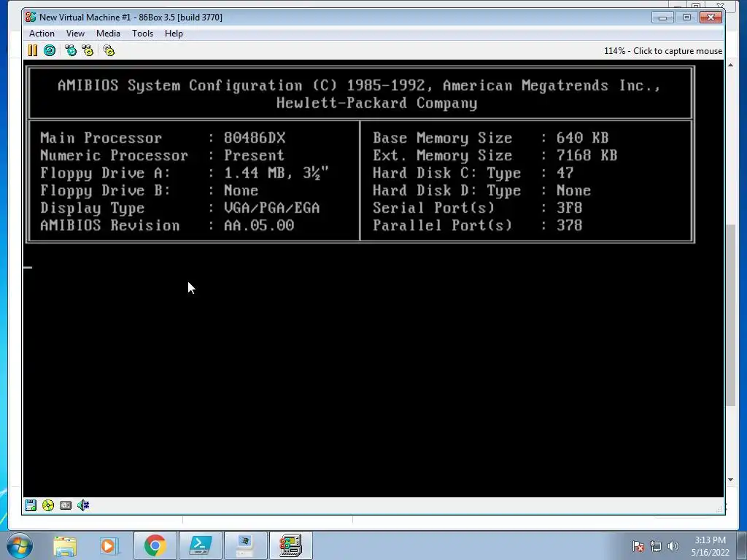The height and width of the screenshot is (560, 747).
Task: Send Ctrl+Alt+Esc using yellow keys icon
Action: point(88,50)
